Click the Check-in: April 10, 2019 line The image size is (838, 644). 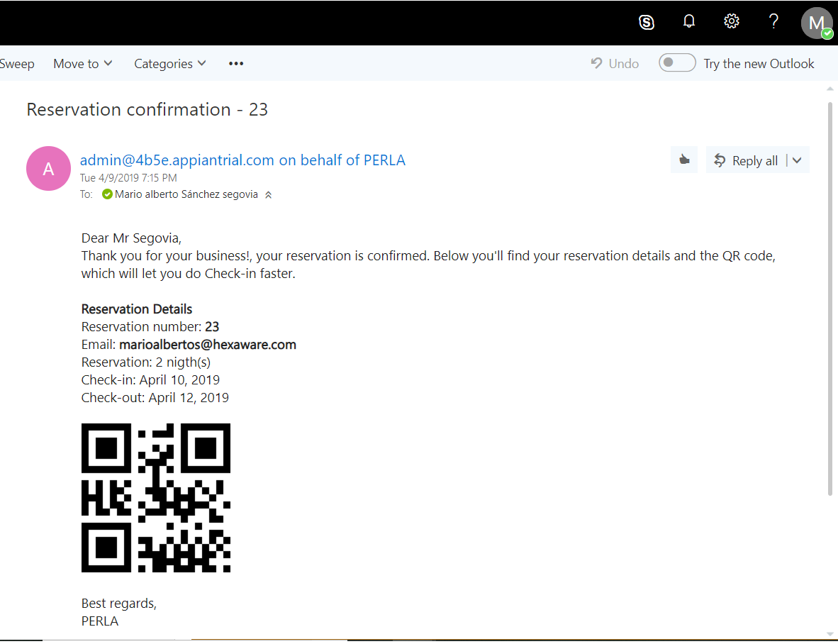(150, 380)
